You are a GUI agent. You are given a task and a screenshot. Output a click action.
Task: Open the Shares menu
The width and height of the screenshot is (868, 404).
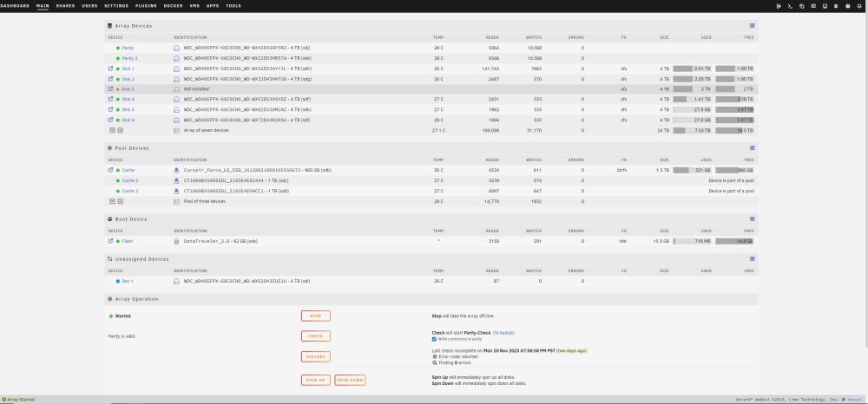click(x=65, y=6)
